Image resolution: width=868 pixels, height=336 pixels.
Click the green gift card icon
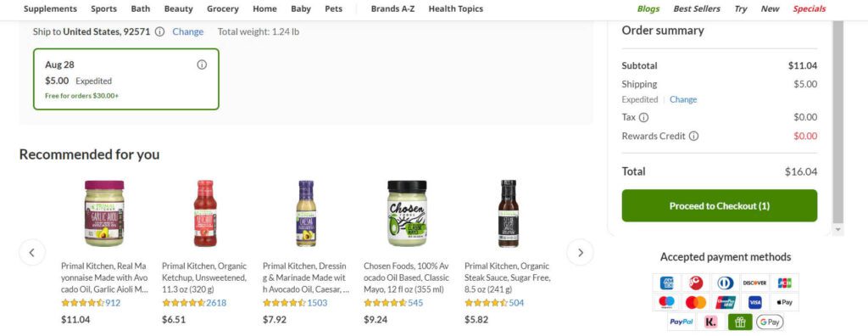coord(740,322)
